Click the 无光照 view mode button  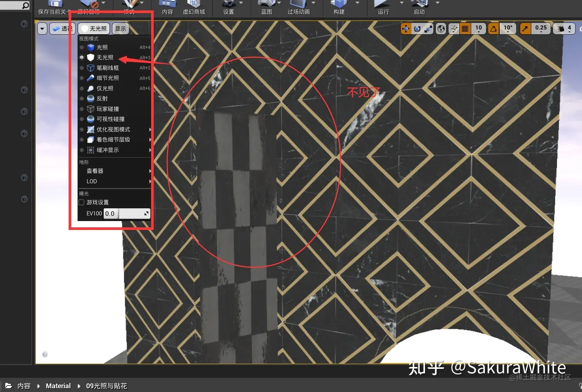[94, 28]
